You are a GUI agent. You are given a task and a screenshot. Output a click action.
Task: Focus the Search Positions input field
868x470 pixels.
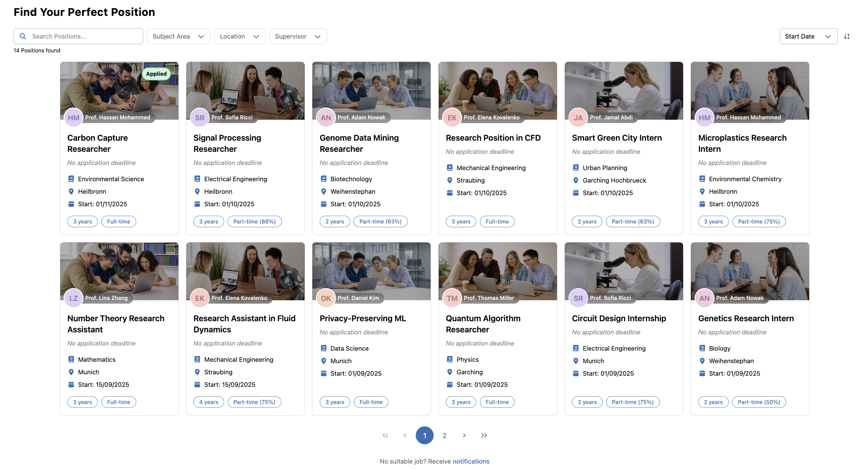[x=78, y=36]
